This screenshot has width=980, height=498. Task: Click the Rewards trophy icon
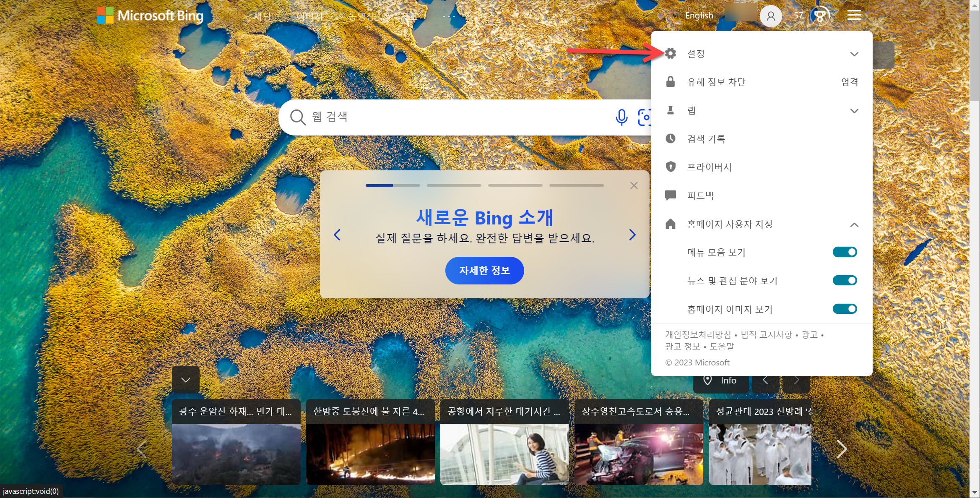click(x=819, y=16)
